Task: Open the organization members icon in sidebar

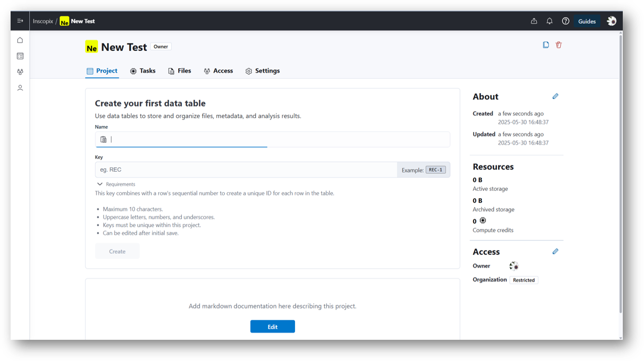Action: coord(20,72)
